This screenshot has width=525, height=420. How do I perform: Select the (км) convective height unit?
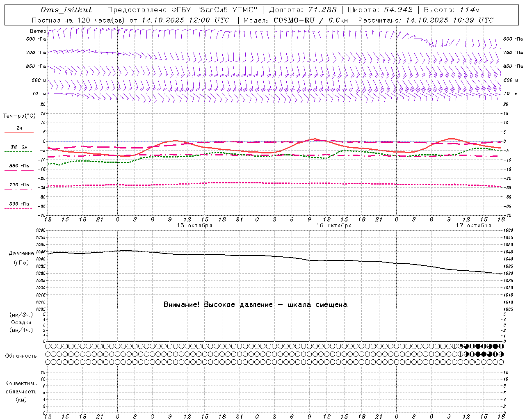(21, 399)
